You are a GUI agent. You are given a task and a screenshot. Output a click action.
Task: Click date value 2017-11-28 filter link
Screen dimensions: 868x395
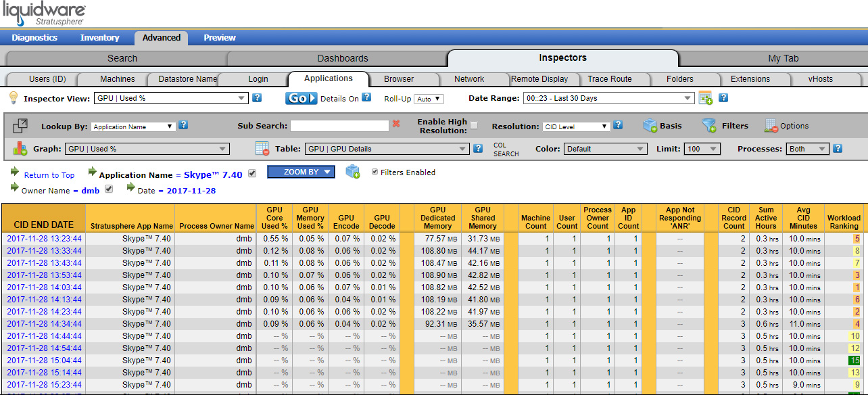191,191
